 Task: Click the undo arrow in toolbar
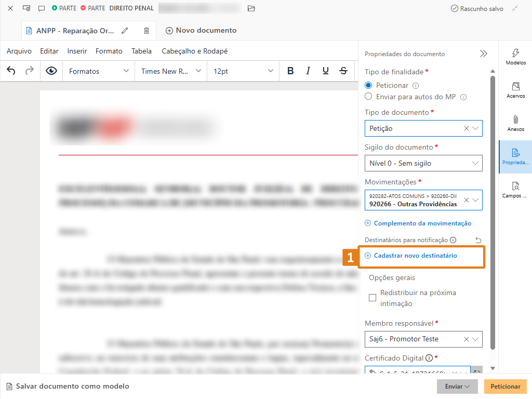11,71
